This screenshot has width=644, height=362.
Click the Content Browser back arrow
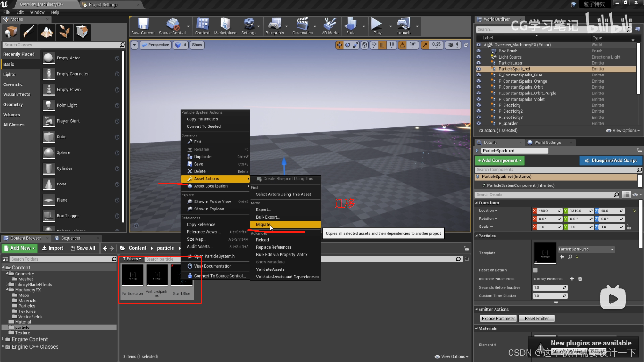[106, 248]
